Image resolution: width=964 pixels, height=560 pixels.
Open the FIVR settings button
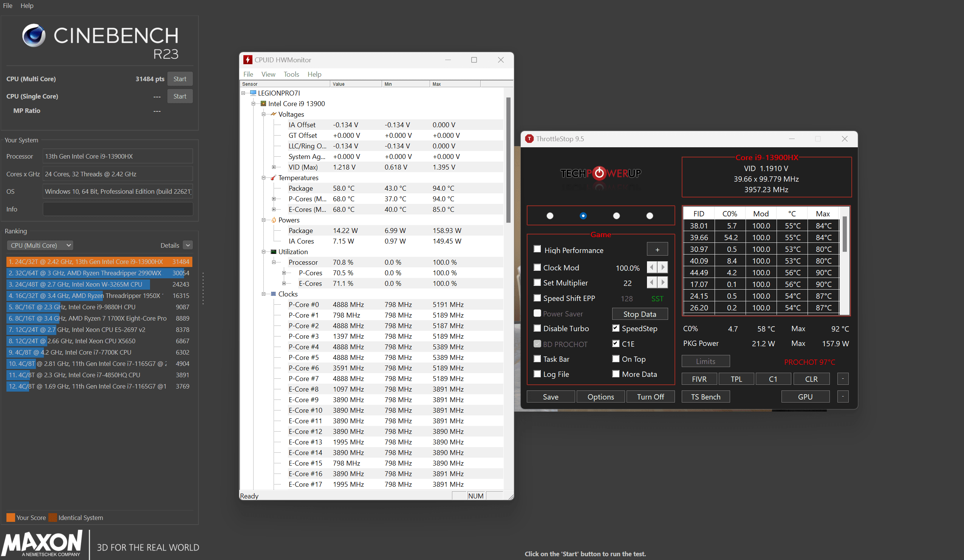pos(699,379)
